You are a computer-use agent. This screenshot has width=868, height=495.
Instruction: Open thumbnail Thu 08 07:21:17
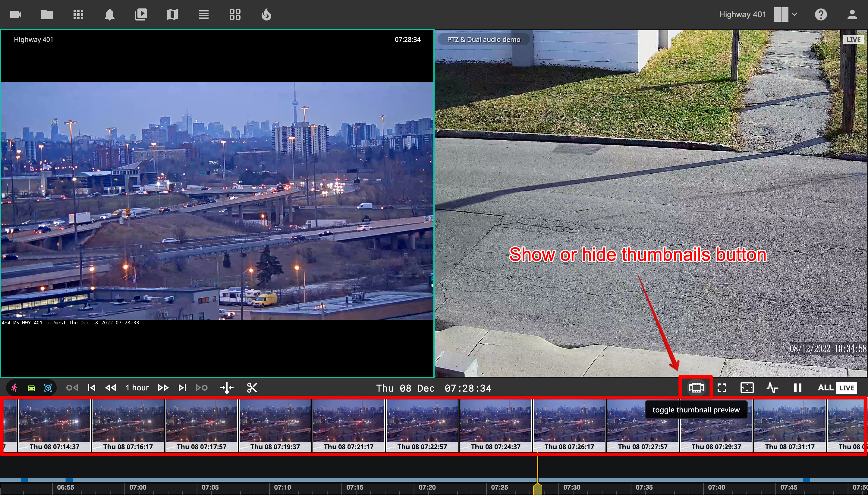(349, 425)
